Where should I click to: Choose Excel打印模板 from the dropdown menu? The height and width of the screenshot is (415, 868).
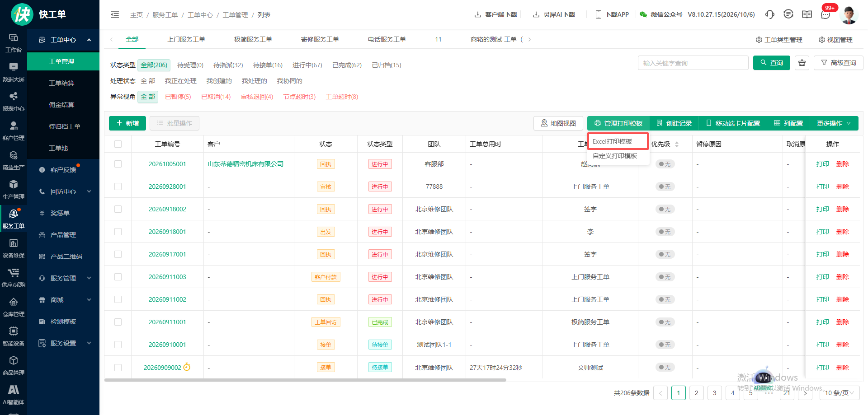tap(618, 141)
